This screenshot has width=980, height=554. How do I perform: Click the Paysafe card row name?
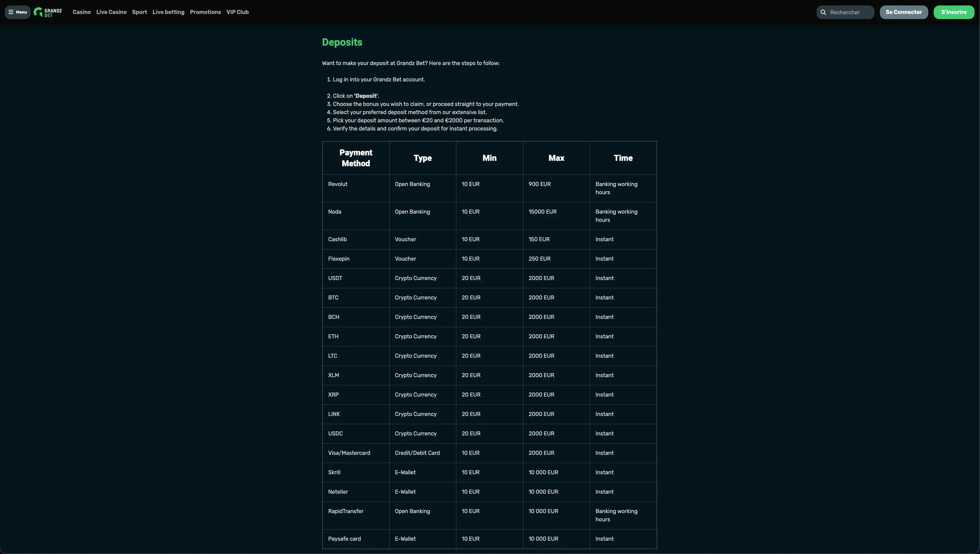coord(345,539)
